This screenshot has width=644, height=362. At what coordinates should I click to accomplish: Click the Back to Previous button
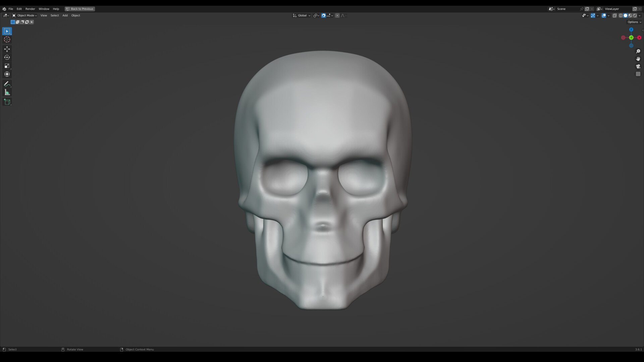click(79, 9)
